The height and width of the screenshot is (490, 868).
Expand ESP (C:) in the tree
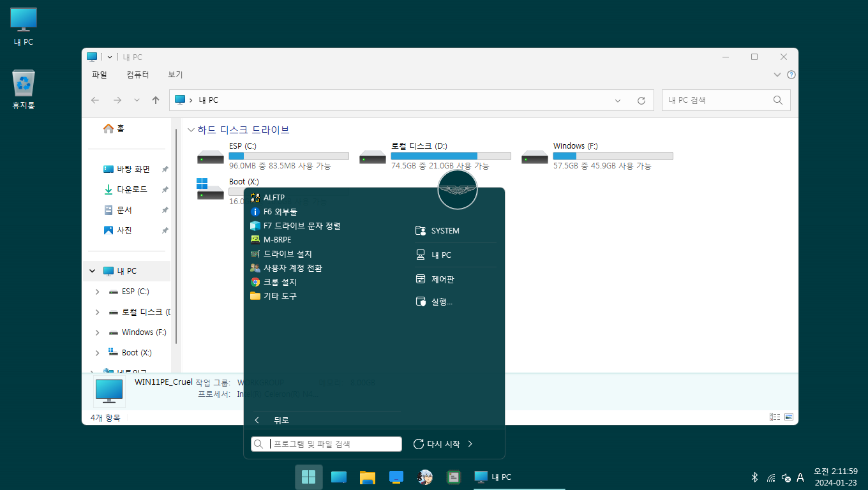(x=97, y=292)
